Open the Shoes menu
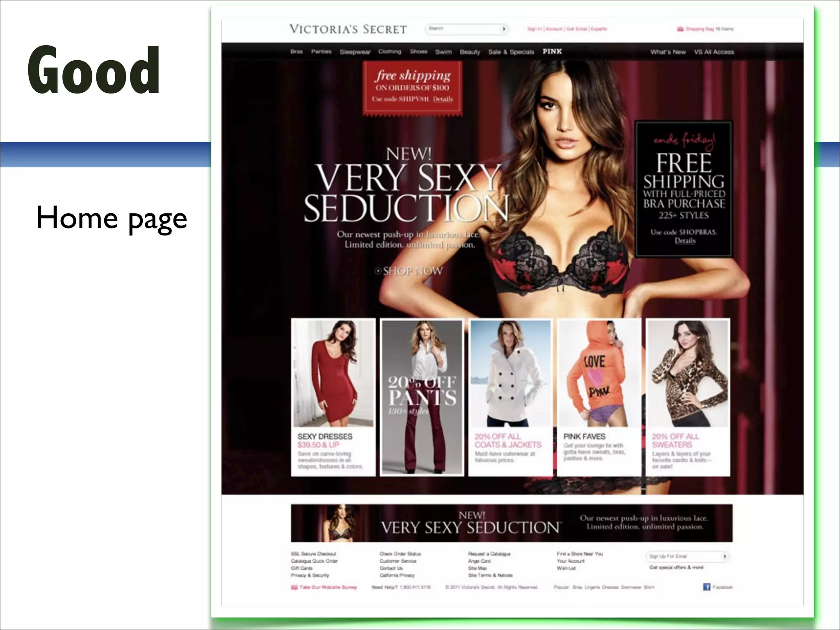840x630 pixels. (419, 52)
